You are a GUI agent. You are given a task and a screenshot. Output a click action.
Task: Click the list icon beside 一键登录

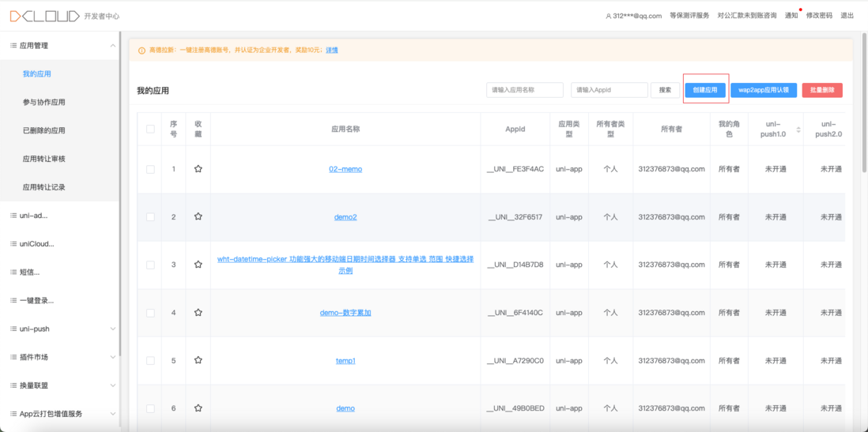coord(13,300)
